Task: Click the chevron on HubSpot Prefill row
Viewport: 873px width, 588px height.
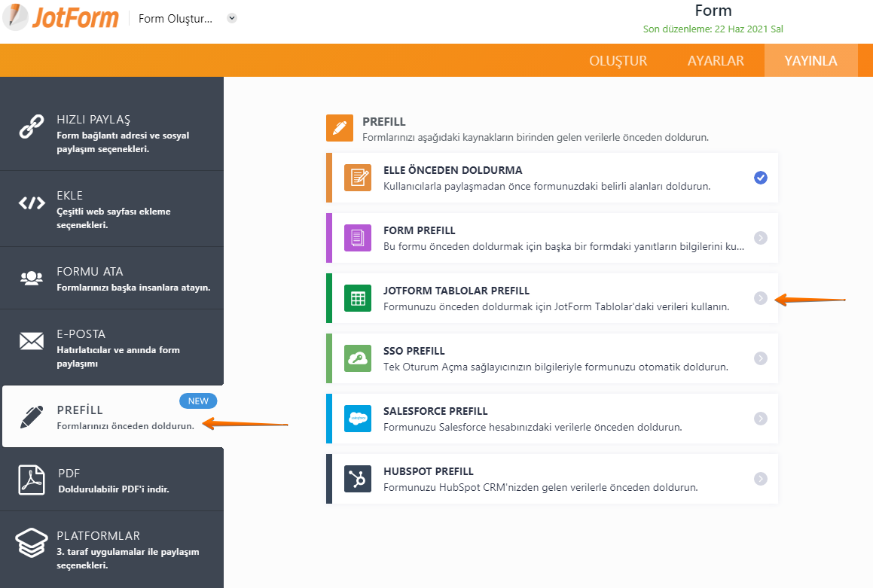Action: 761,479
